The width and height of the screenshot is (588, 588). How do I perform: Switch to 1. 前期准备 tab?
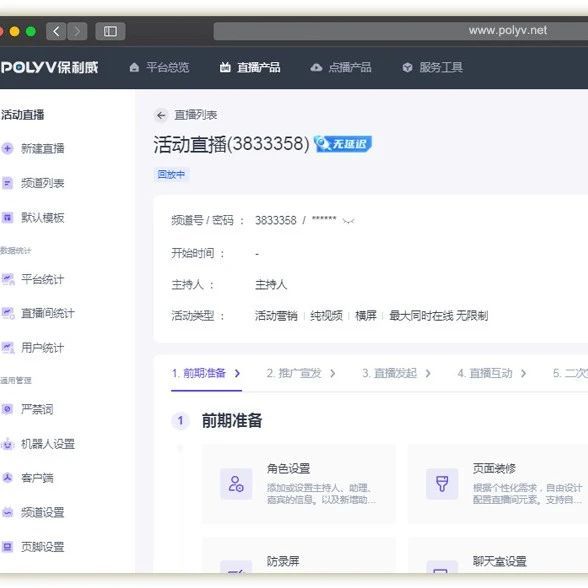(x=199, y=373)
